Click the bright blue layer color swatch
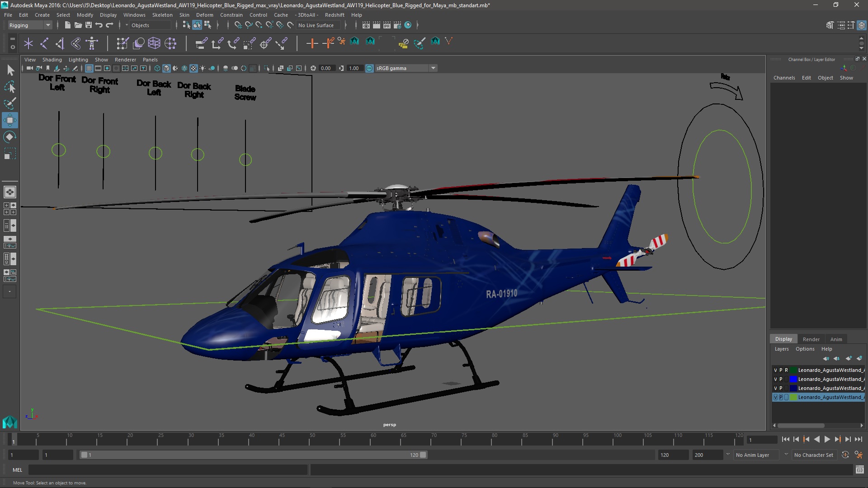The width and height of the screenshot is (868, 488). (793, 379)
